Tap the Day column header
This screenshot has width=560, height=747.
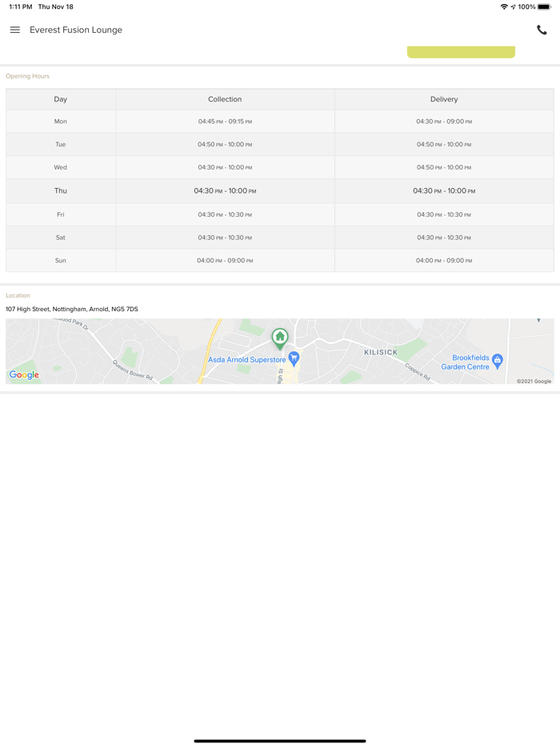(x=61, y=99)
